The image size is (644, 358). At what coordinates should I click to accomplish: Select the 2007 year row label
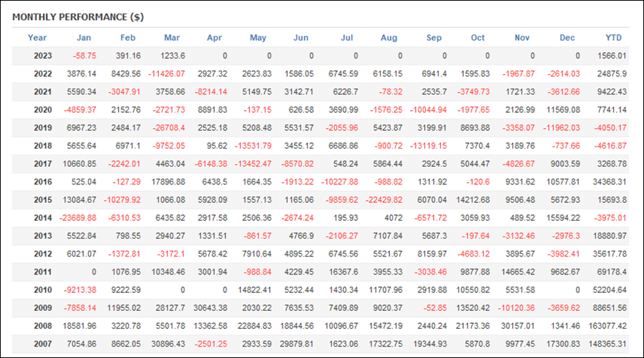pyautogui.click(x=43, y=344)
